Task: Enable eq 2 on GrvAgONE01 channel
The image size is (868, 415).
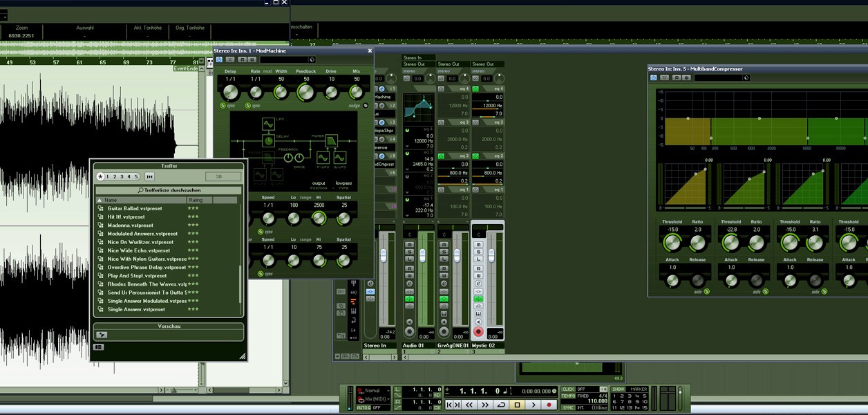Action: (x=441, y=156)
